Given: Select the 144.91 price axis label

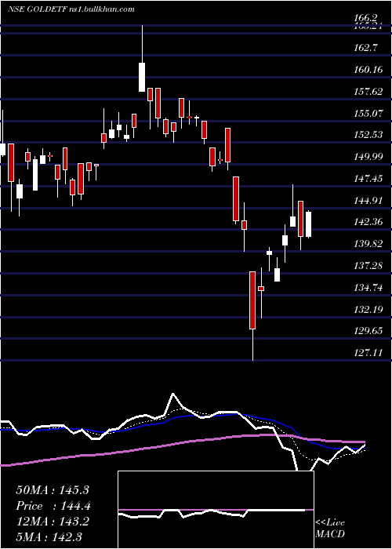Looking at the screenshot, I should (368, 201).
